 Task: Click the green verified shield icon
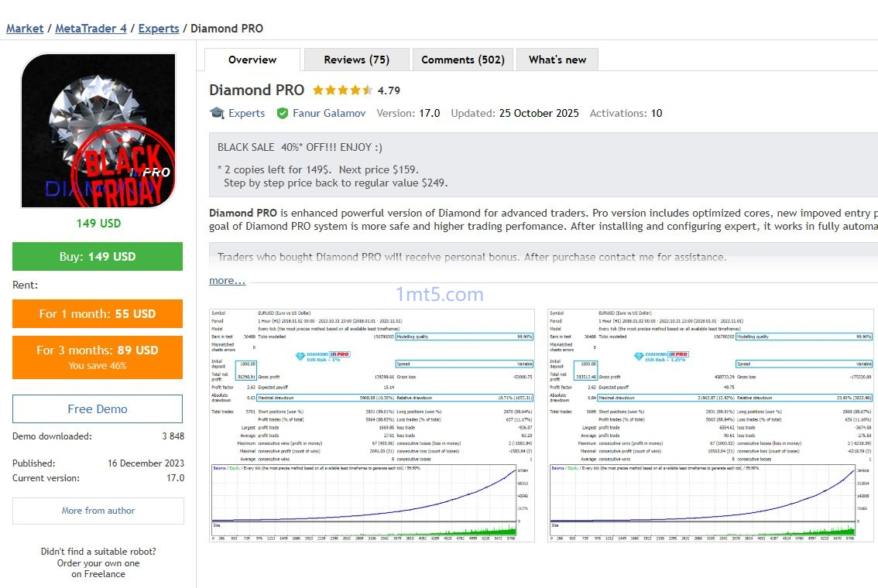pos(283,113)
